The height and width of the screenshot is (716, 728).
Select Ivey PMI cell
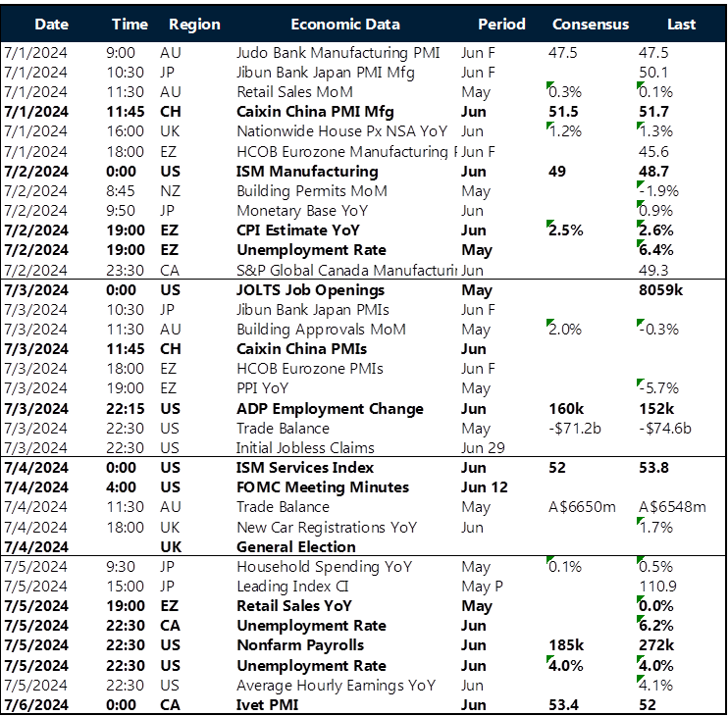tap(268, 705)
